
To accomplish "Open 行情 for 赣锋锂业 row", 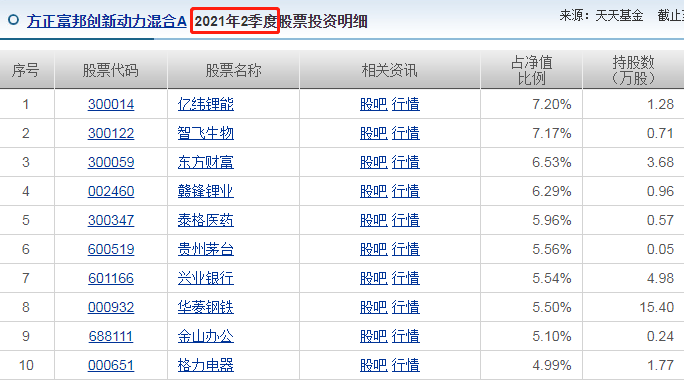I will 406,191.
